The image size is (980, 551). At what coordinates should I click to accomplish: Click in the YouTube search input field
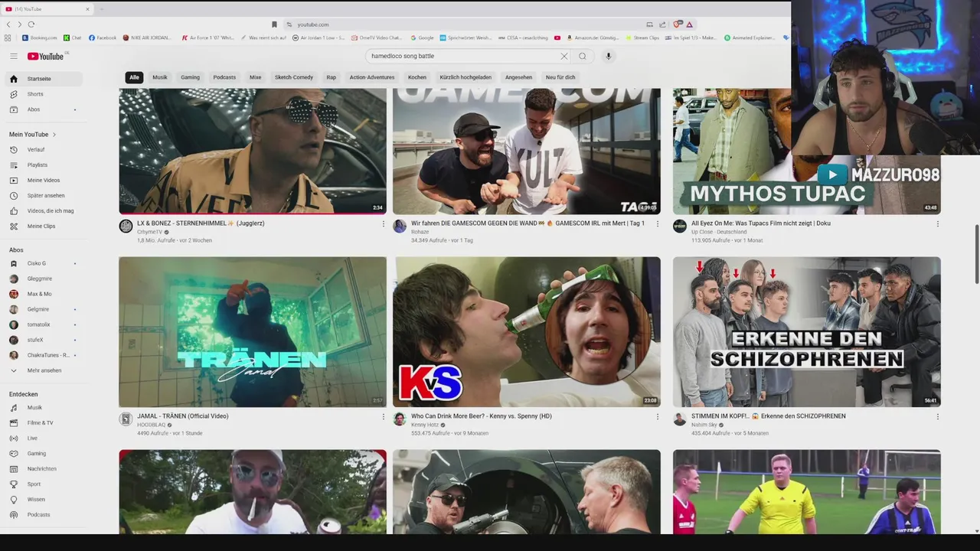click(463, 56)
